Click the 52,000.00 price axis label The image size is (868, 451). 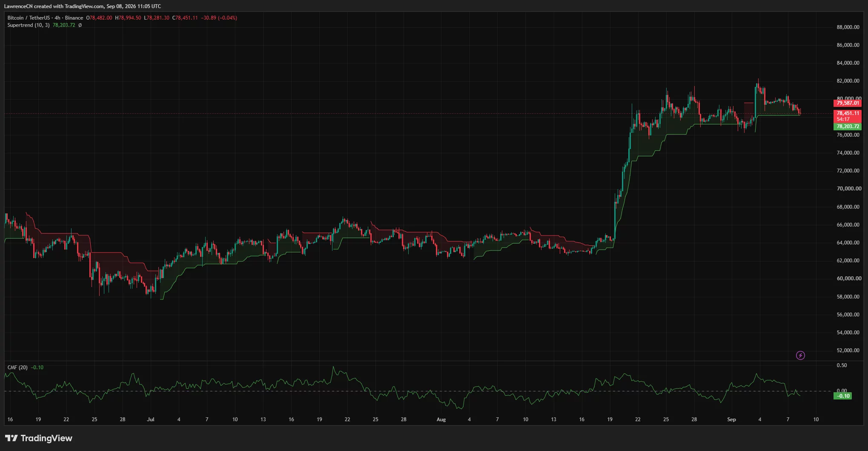(x=848, y=350)
